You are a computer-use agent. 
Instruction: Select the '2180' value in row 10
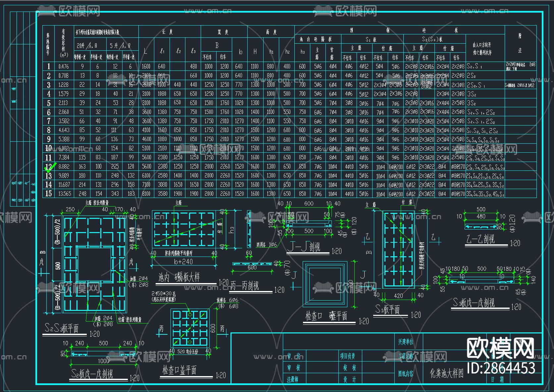pyautogui.click(x=162, y=148)
